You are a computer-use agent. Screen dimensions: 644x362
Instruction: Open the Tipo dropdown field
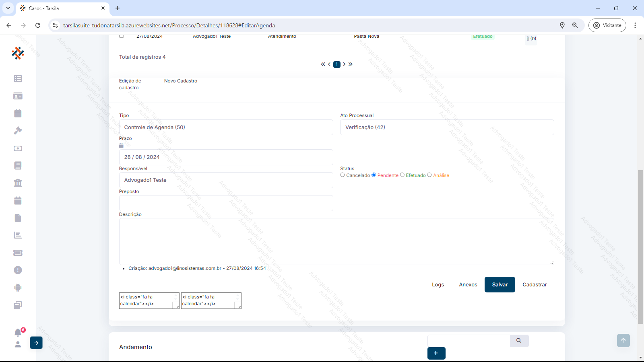coord(226,128)
